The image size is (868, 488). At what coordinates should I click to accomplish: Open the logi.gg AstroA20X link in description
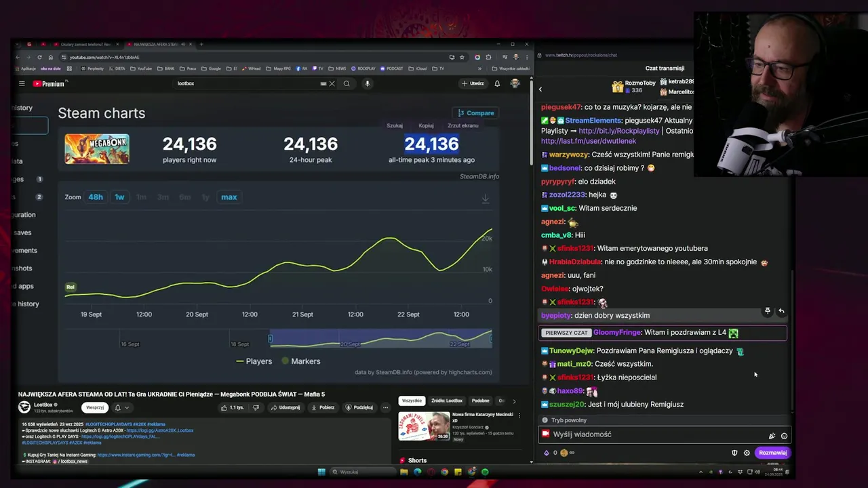pos(159,430)
